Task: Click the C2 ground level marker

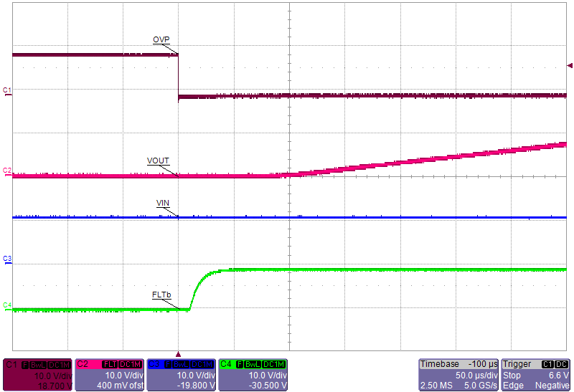Action: (x=6, y=171)
